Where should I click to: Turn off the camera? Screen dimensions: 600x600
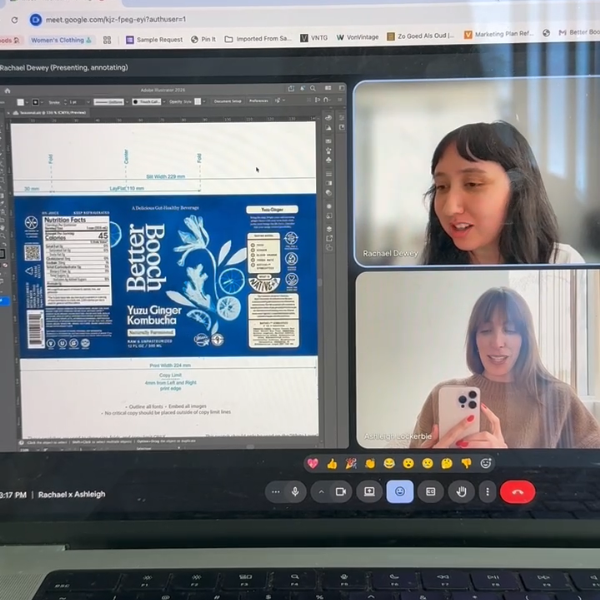click(341, 492)
